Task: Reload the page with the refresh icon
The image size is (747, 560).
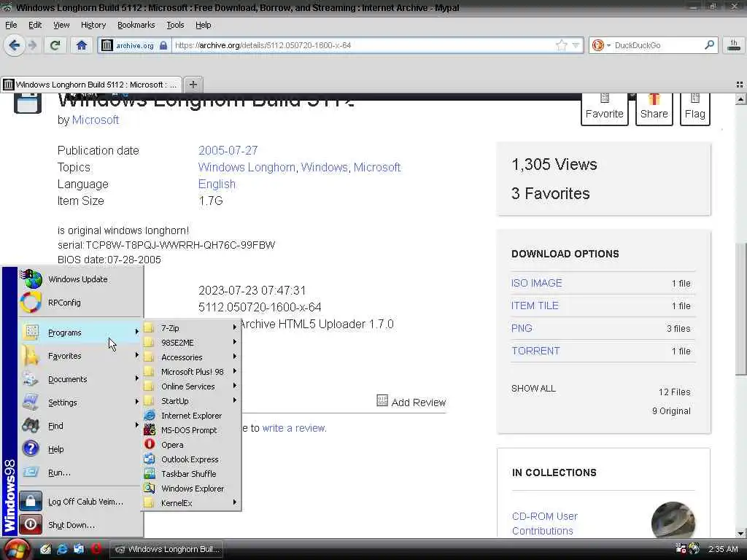Action: click(x=55, y=46)
